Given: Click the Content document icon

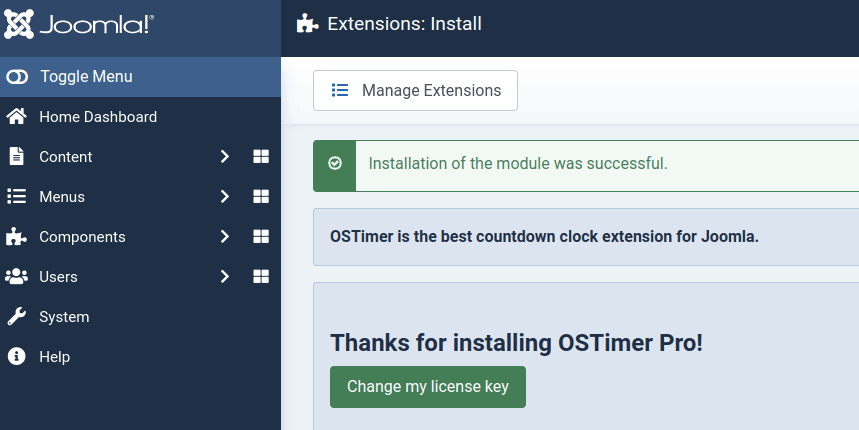Looking at the screenshot, I should (16, 156).
